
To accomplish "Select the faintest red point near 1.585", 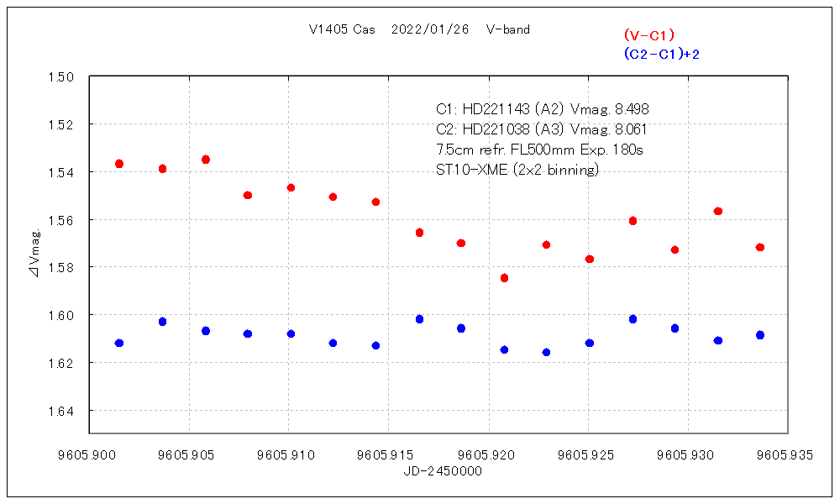I will 504,278.
